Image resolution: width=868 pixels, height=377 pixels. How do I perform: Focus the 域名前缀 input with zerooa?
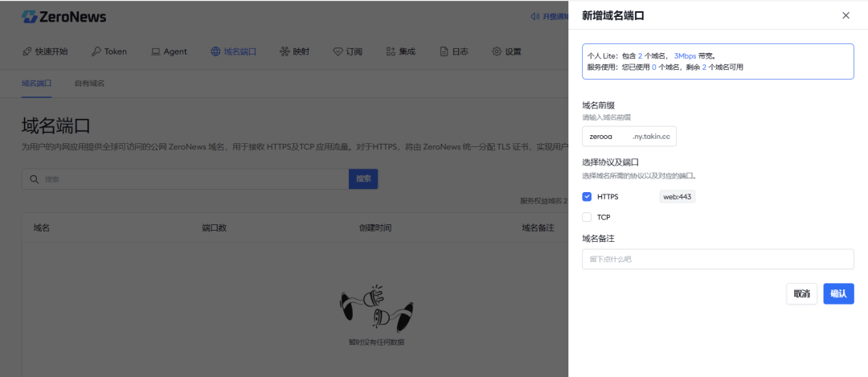pyautogui.click(x=607, y=136)
